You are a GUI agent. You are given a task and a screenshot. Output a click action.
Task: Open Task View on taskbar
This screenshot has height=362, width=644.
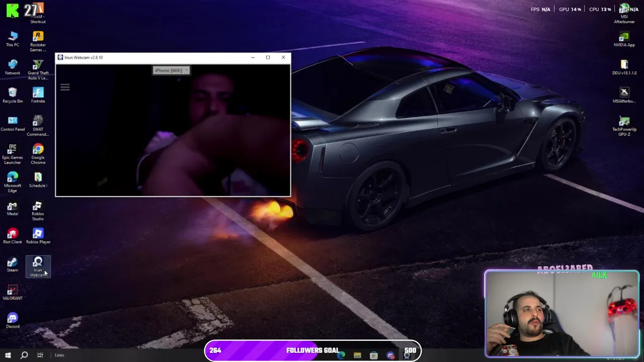point(40,355)
